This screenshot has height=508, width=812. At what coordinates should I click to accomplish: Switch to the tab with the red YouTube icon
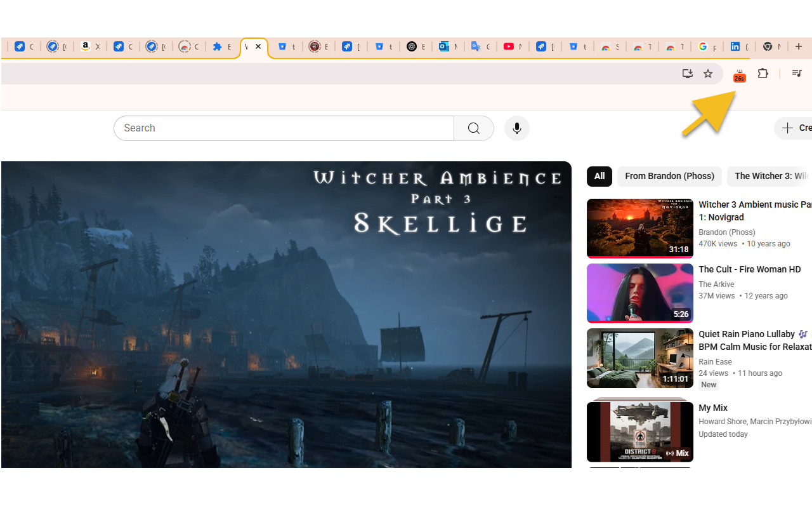coord(513,46)
